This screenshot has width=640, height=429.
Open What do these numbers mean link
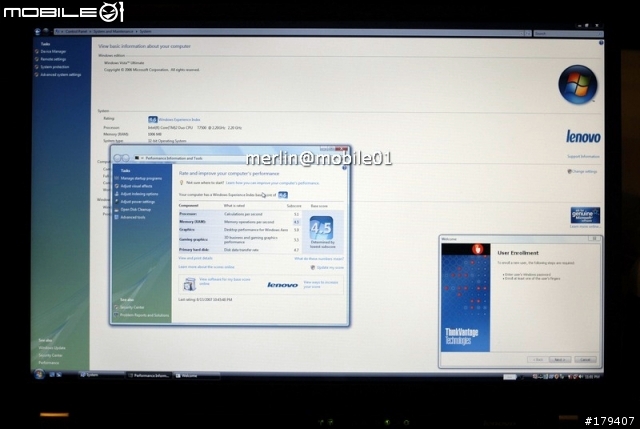point(319,259)
